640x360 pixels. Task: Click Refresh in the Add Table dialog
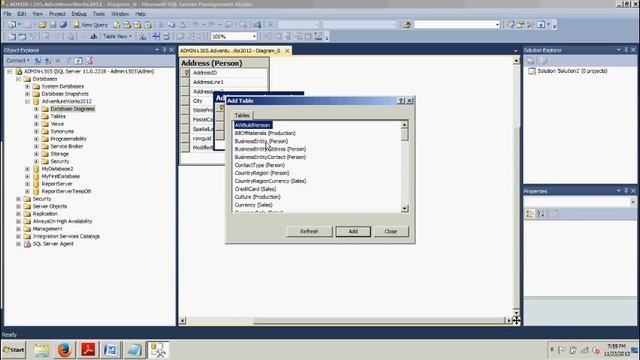(x=309, y=231)
